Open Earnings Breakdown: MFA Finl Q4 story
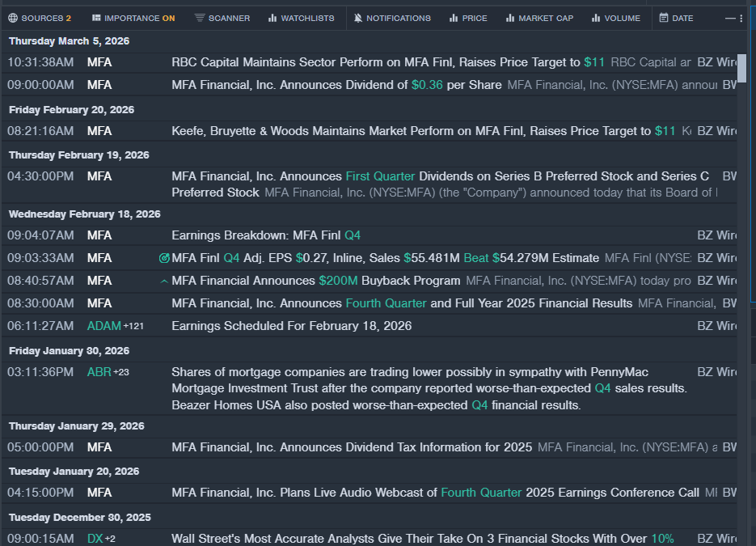The height and width of the screenshot is (546, 756). click(266, 235)
